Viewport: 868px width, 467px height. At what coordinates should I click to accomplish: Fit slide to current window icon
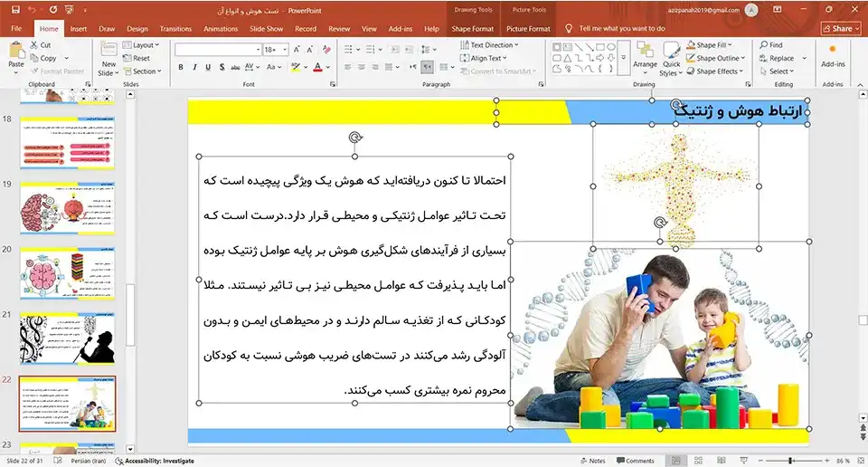(861, 461)
